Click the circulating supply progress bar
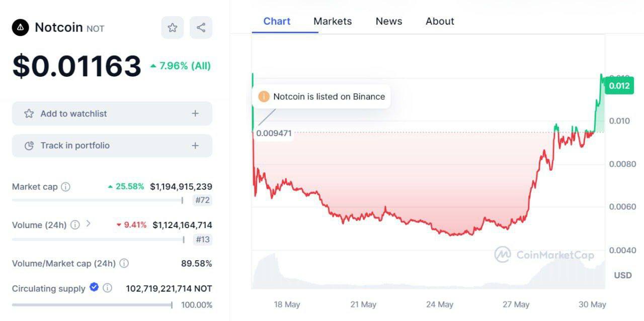 tap(92, 305)
